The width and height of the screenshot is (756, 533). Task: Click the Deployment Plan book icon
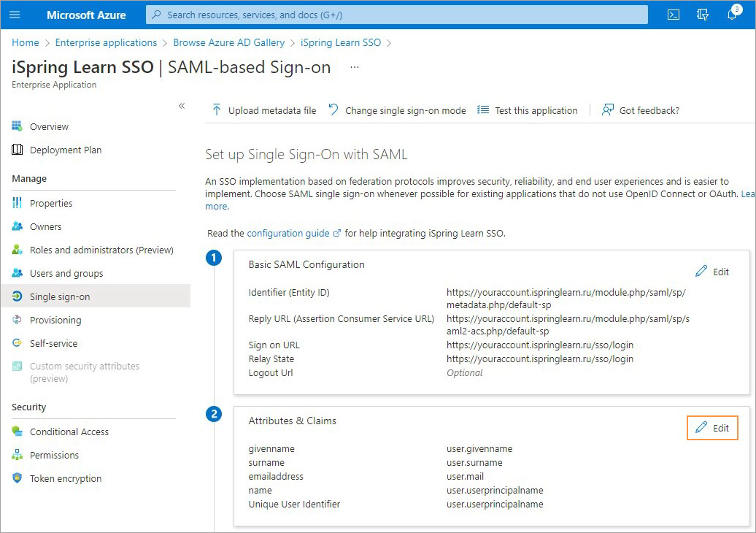pos(17,150)
